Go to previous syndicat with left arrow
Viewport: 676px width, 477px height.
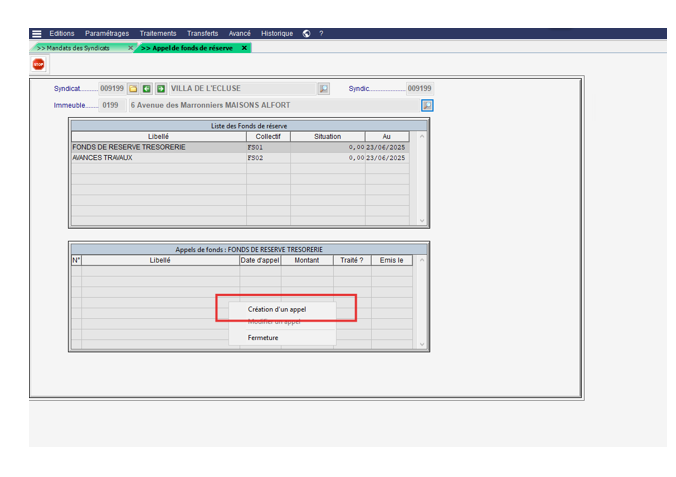coord(147,89)
